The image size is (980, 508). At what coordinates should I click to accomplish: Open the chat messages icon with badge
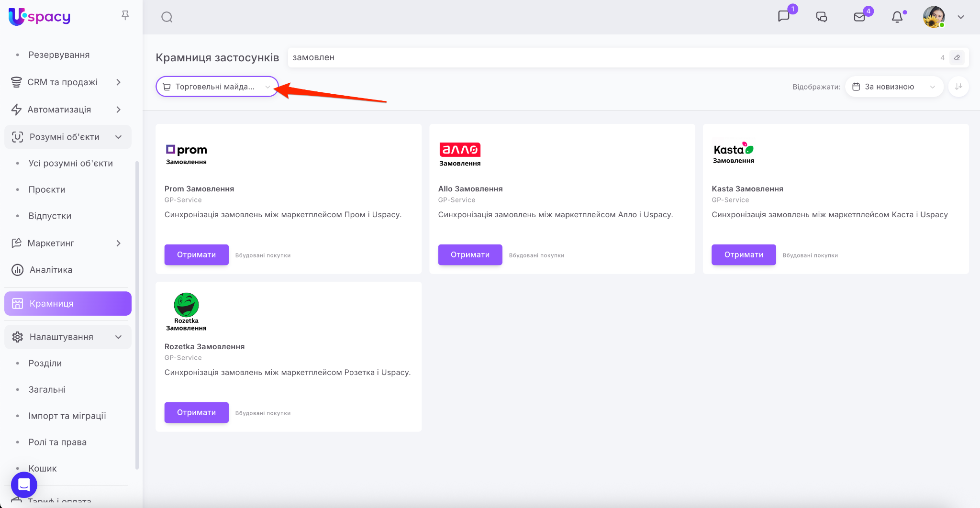(784, 16)
